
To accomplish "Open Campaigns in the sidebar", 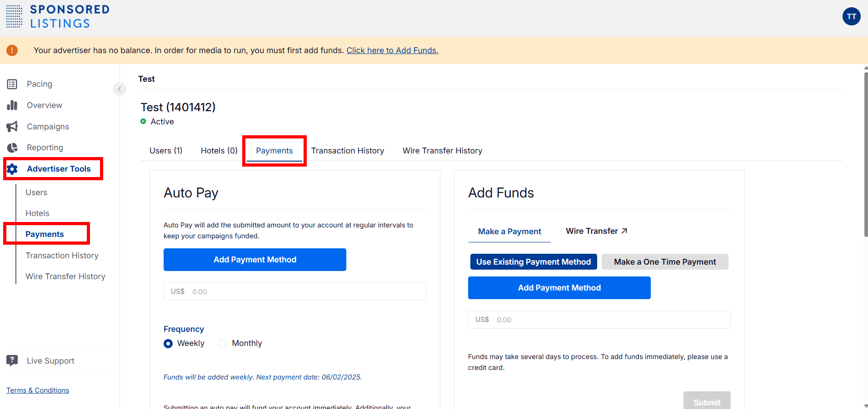I will 48,127.
